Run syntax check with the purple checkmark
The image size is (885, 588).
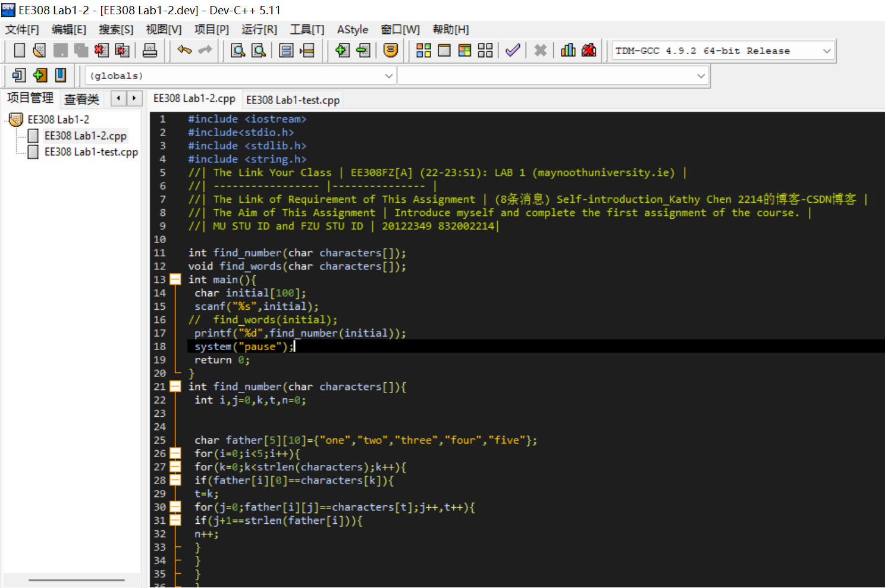click(x=513, y=51)
